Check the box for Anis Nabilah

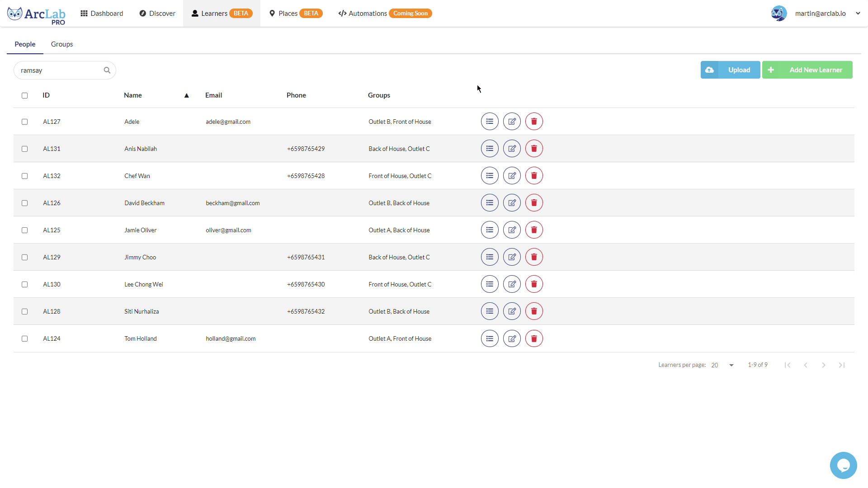[x=25, y=149]
